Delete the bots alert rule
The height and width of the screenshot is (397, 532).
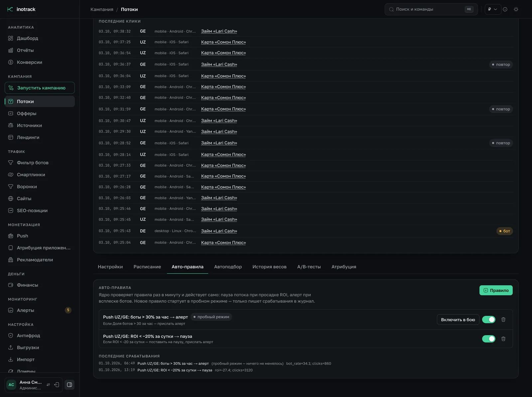point(503,320)
